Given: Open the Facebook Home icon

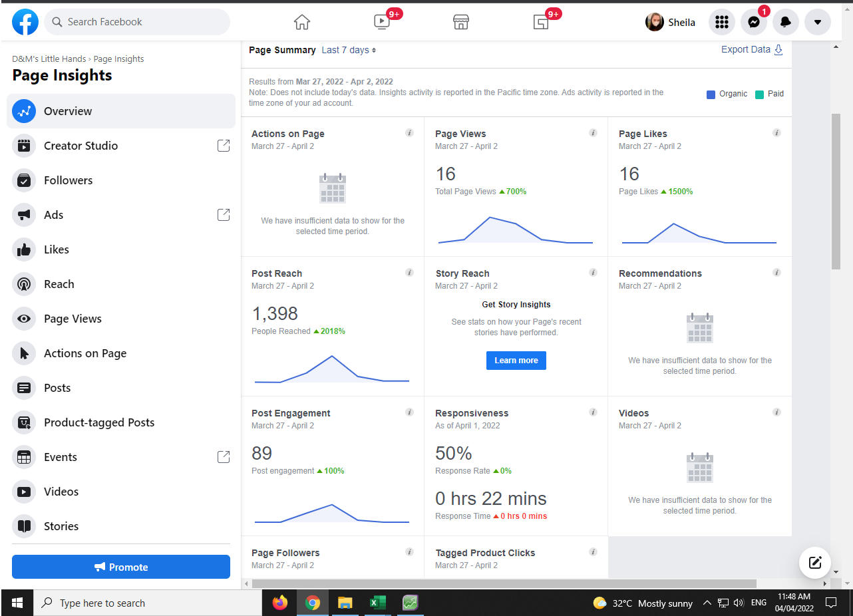Looking at the screenshot, I should pyautogui.click(x=302, y=22).
